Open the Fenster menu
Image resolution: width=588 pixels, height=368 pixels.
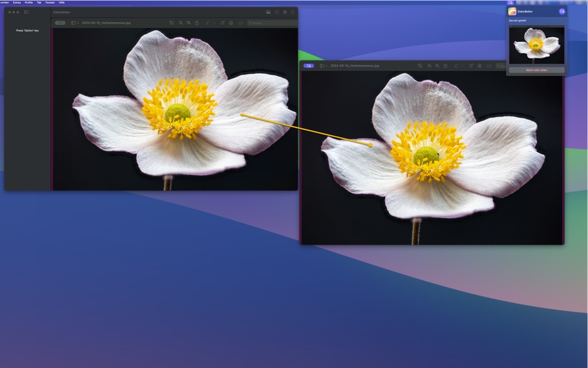(x=50, y=2)
